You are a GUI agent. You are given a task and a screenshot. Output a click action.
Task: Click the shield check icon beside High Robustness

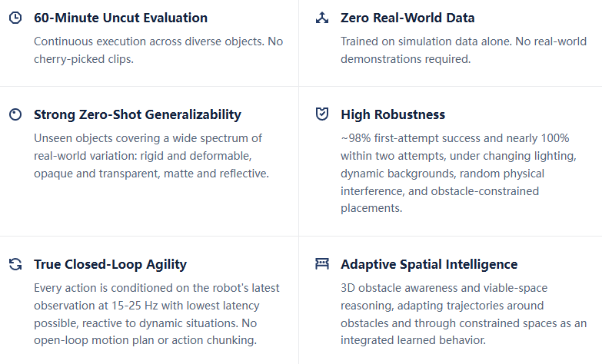click(322, 114)
